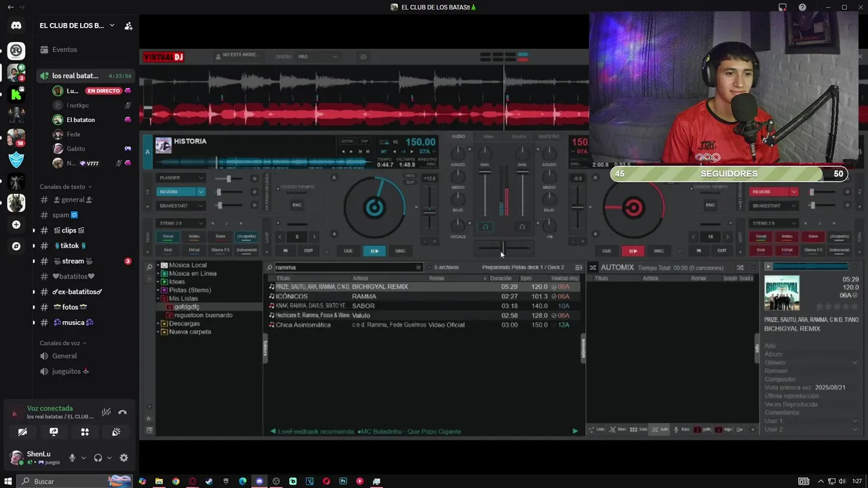Mute the Discord microphone
This screenshot has width=868, height=488.
pos(72,457)
